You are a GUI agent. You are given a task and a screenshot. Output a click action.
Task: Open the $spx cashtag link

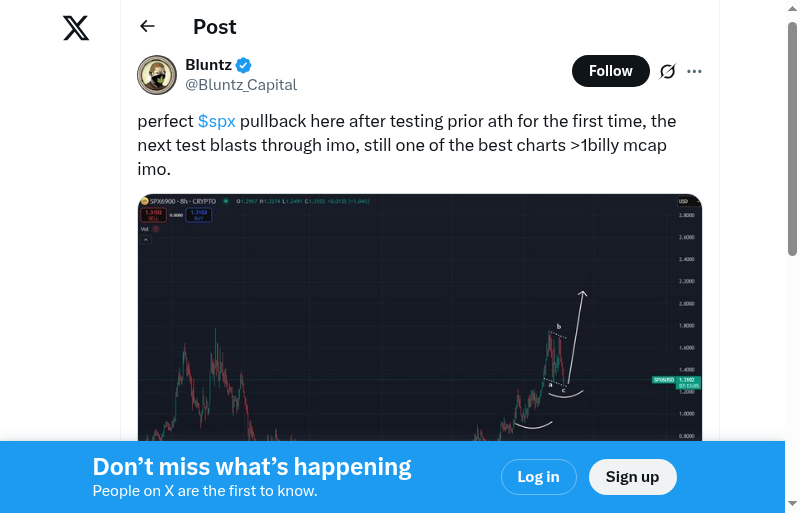[x=216, y=121]
